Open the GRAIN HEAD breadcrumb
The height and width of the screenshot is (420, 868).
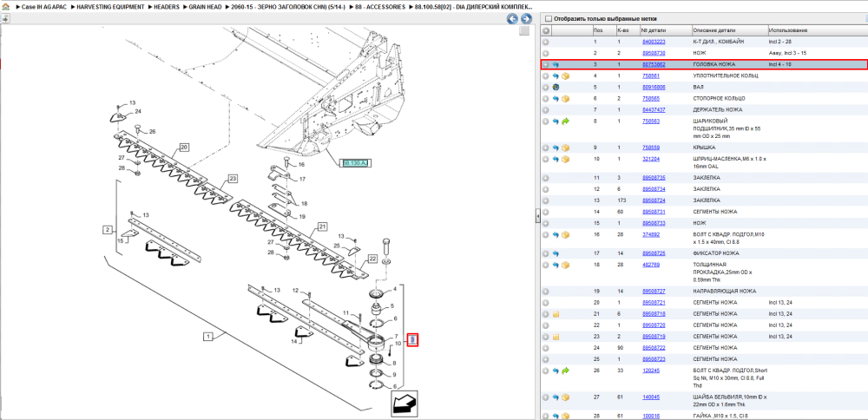pyautogui.click(x=206, y=7)
